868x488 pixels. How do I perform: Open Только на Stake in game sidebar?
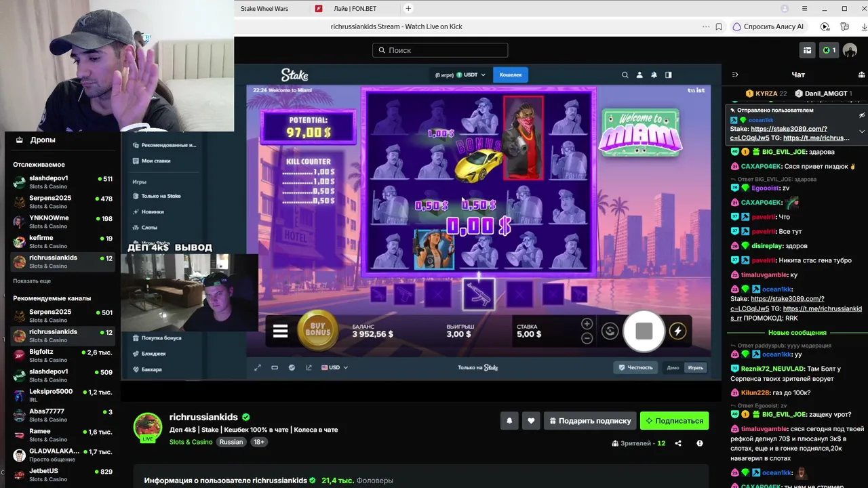(161, 196)
